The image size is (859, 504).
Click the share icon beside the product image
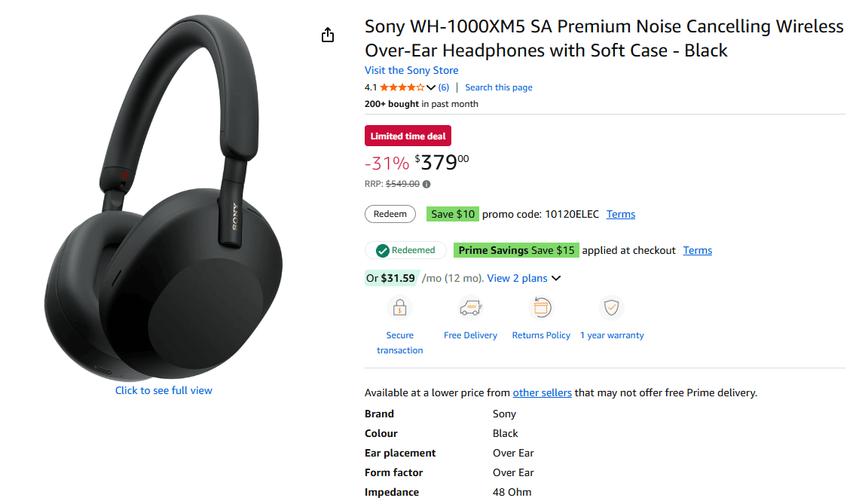click(328, 35)
